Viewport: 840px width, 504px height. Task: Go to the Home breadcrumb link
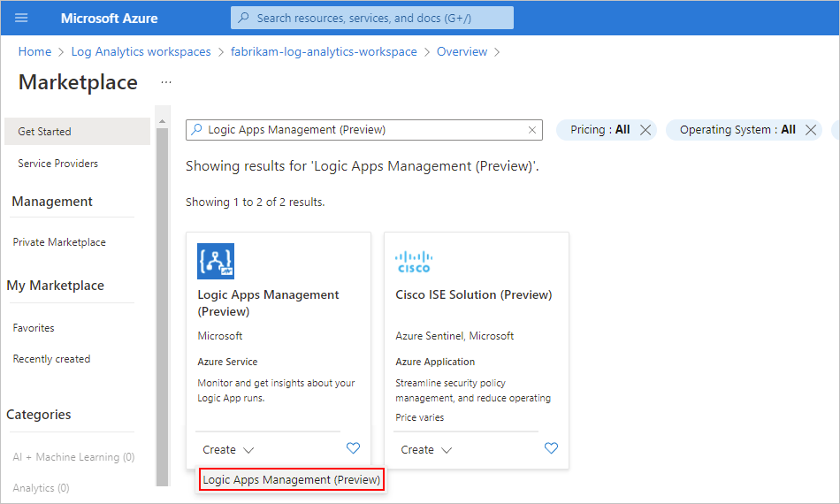[34, 52]
